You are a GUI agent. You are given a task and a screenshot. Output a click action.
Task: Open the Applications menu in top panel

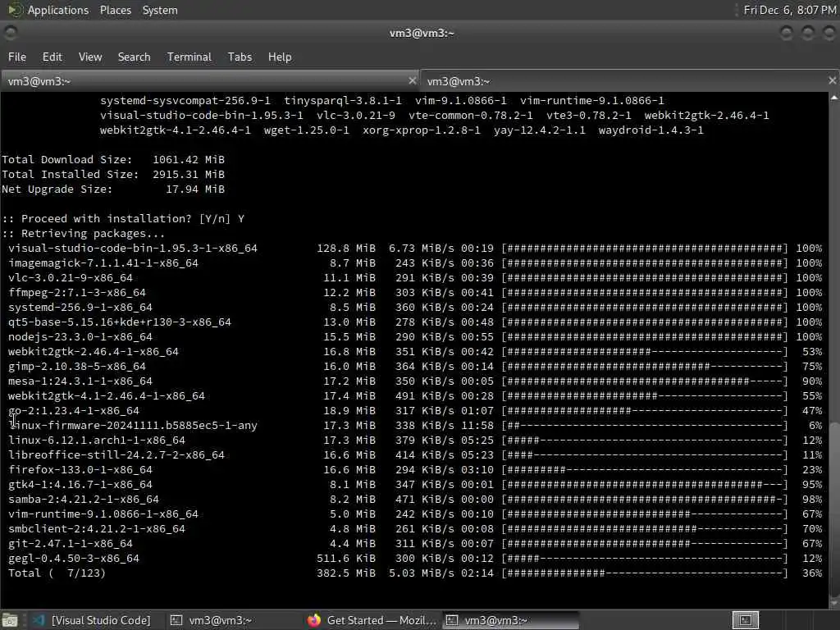click(58, 10)
